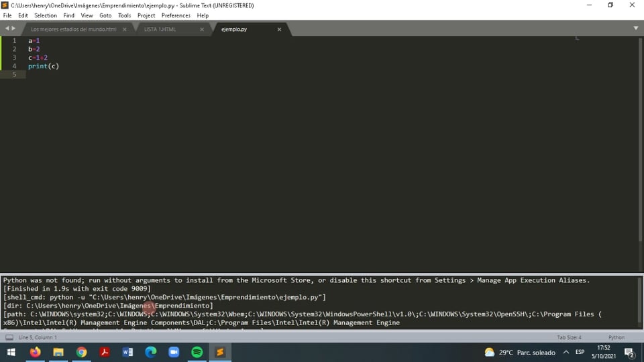Switch to Los mejores estadios del mundo.html tab
The height and width of the screenshot is (362, 644).
(73, 29)
